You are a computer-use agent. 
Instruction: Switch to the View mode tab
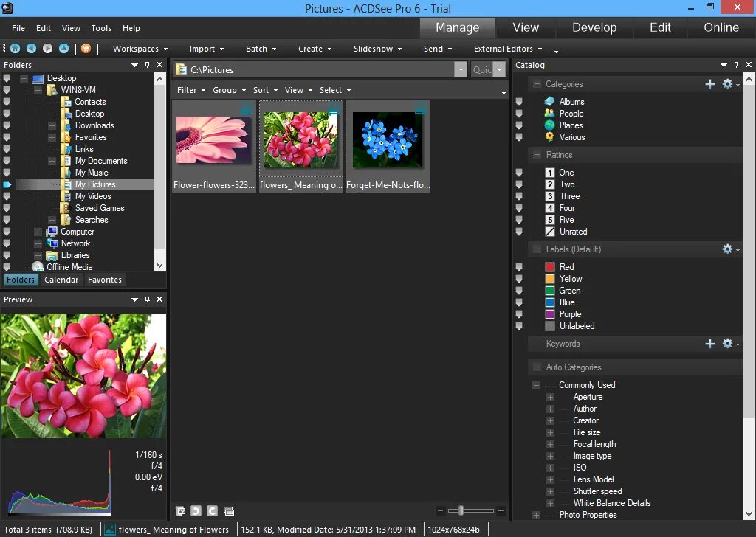coord(526,27)
